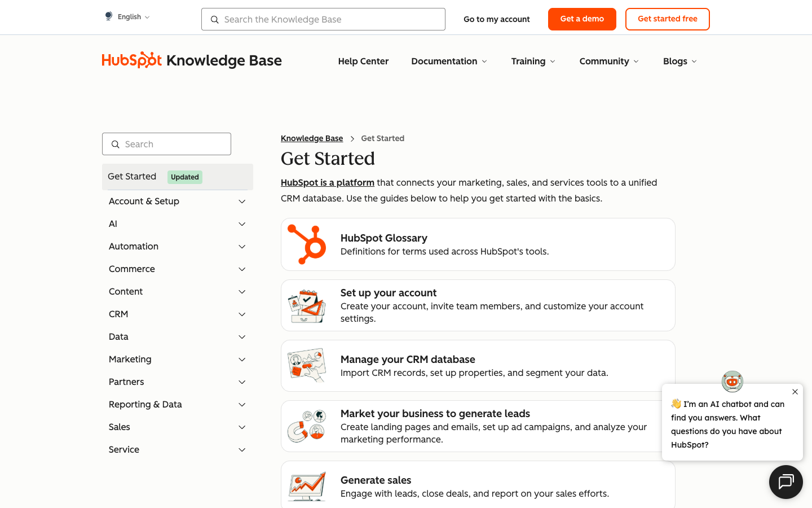812x508 pixels.
Task: Expand the Account & Setup section chevron
Action: [242, 202]
